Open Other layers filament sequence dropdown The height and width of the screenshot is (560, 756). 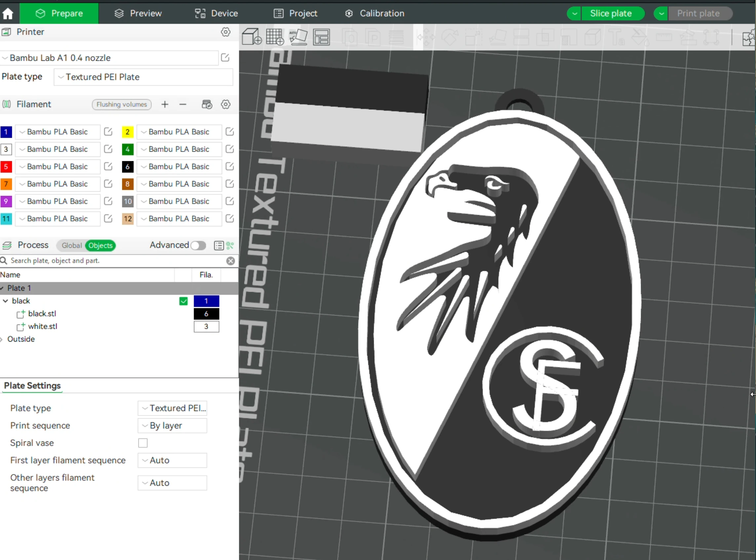click(x=172, y=483)
